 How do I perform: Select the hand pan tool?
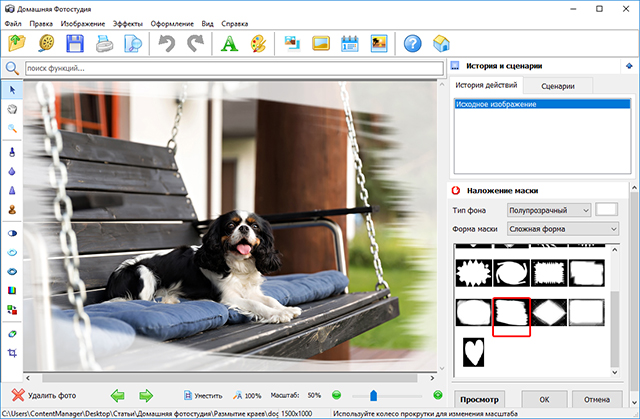tap(12, 109)
